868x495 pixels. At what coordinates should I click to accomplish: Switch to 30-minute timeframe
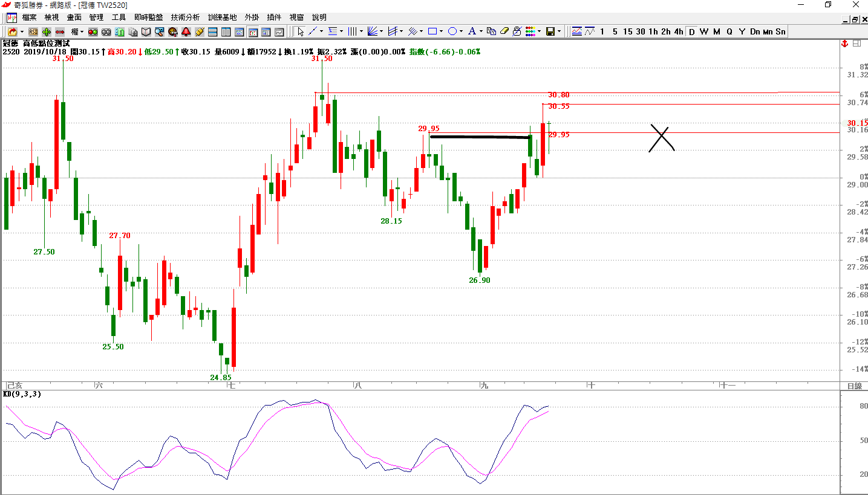[x=641, y=31]
